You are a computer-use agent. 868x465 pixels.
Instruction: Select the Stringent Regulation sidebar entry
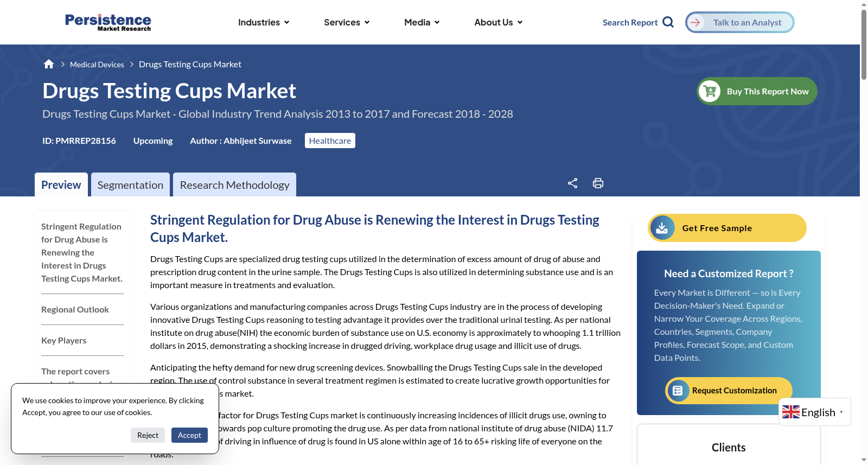82,252
